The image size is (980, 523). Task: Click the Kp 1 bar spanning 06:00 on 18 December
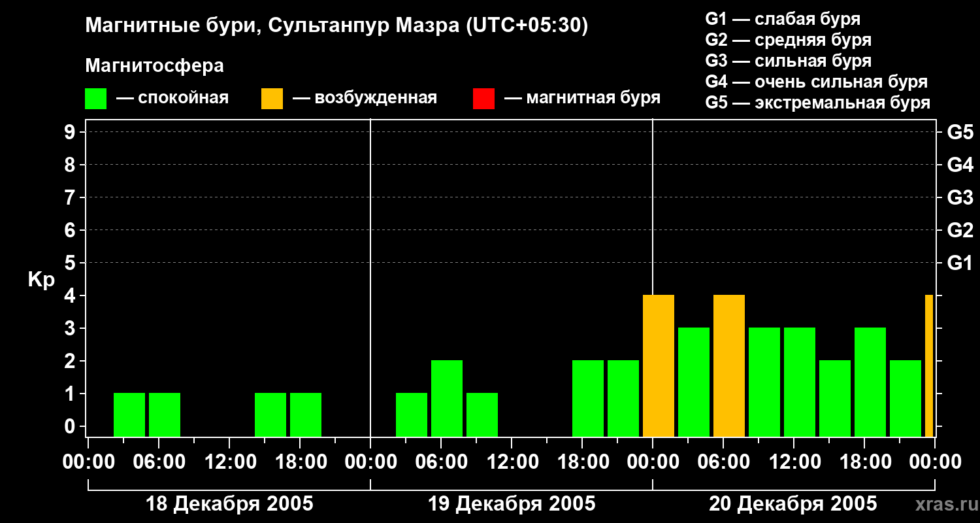[x=165, y=414]
